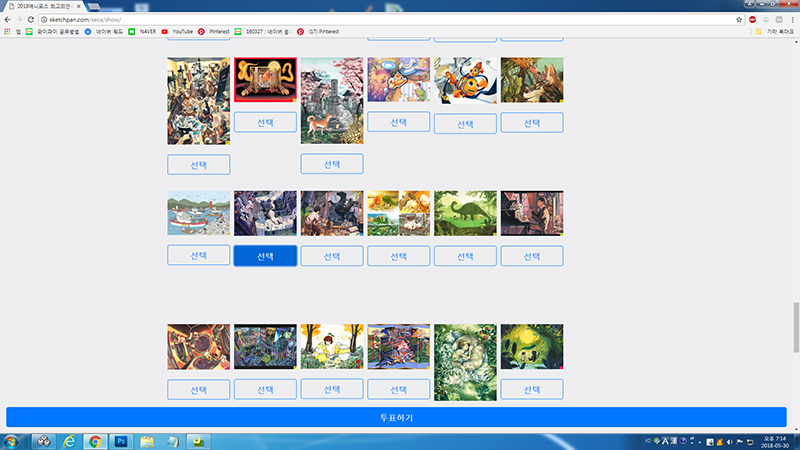Viewport: 800px width, 450px height.
Task: Click the browser forward arrow
Action: (19, 19)
